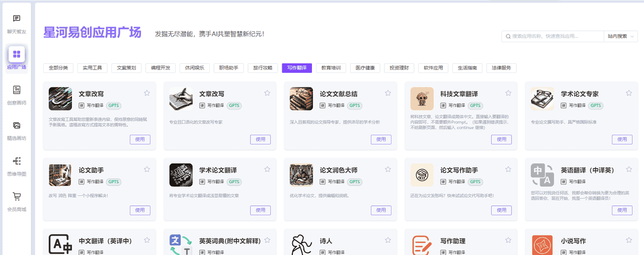Image resolution: width=644 pixels, height=255 pixels.
Task: Toggle the favorite star on 论文润色大师
Action: (x=388, y=169)
